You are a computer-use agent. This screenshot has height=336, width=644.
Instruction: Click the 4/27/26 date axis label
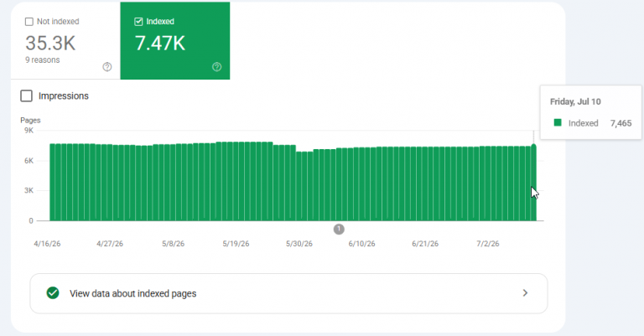point(110,244)
